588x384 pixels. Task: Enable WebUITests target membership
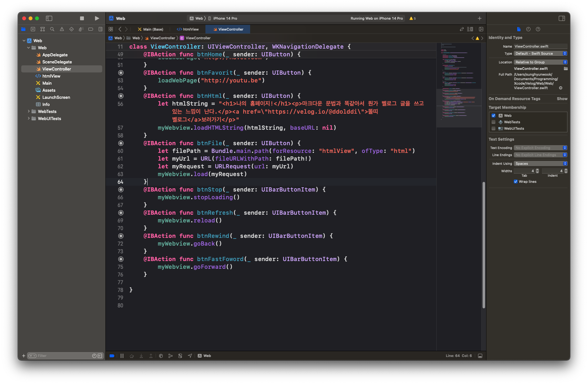point(493,128)
